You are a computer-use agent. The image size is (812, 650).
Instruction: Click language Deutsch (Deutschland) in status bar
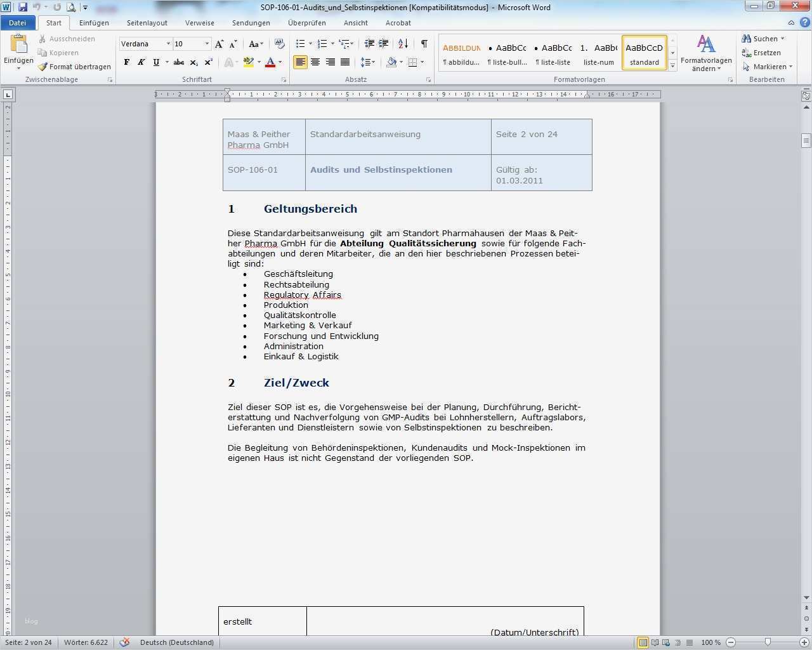tap(177, 642)
